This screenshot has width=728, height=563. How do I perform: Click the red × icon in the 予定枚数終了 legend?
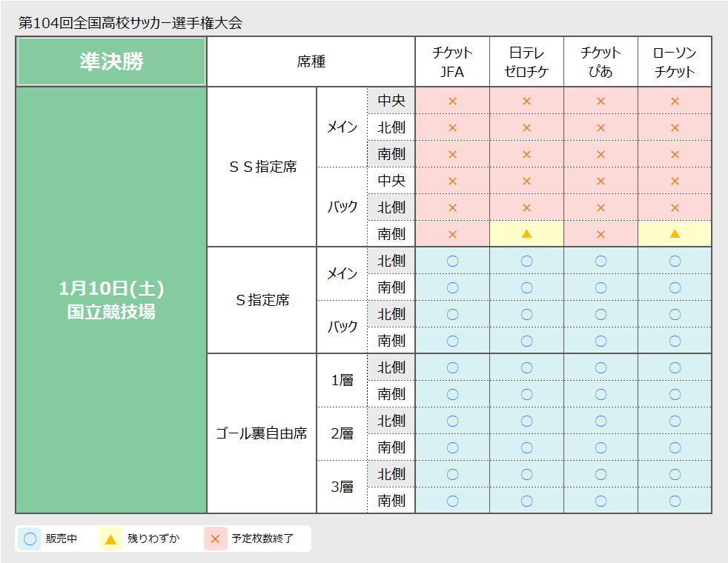[216, 539]
